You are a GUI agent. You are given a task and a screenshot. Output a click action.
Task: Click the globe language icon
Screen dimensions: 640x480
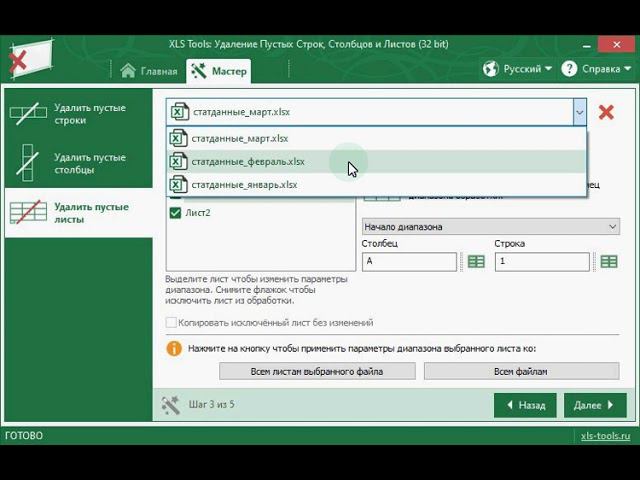491,69
